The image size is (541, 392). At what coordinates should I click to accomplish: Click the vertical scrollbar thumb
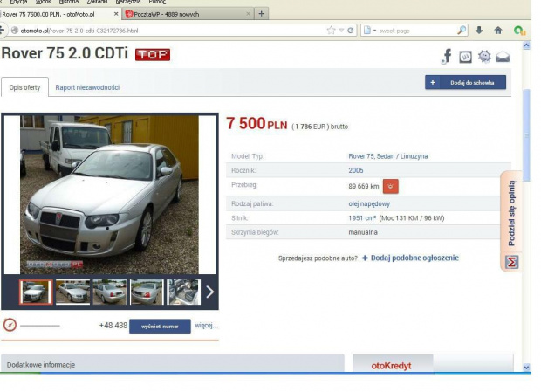coord(526,134)
